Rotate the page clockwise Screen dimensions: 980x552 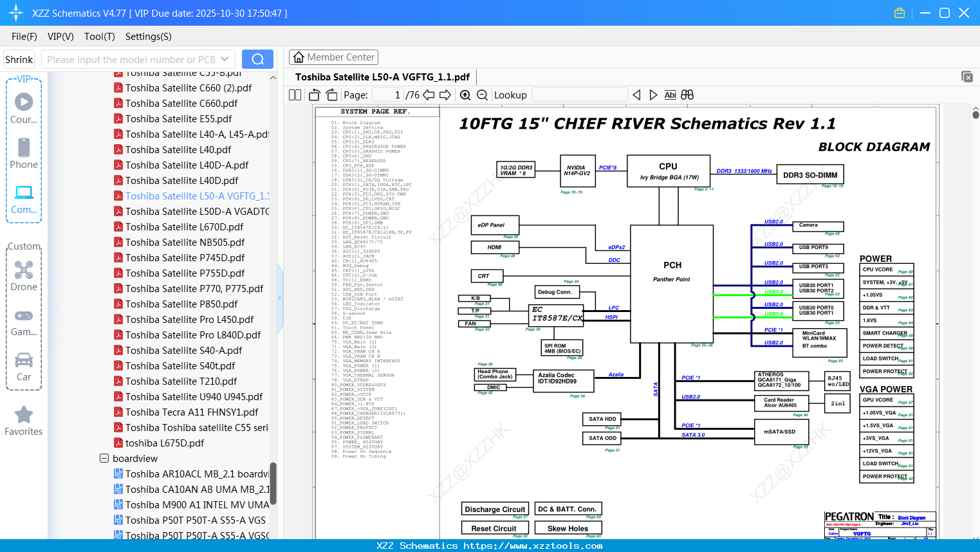tap(331, 95)
